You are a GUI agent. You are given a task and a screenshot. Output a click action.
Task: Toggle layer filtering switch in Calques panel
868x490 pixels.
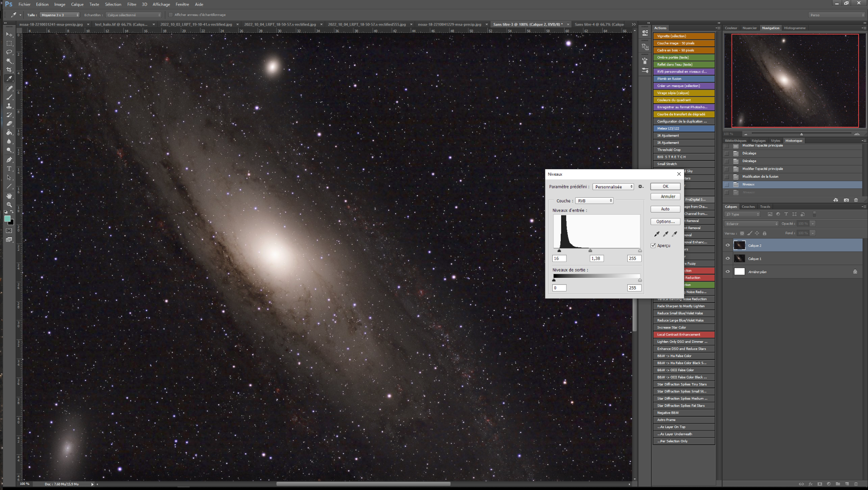tap(814, 214)
